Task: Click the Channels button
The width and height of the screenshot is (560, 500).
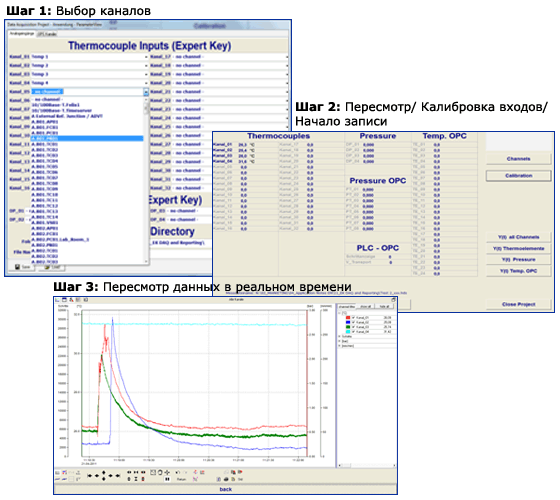Action: click(518, 159)
